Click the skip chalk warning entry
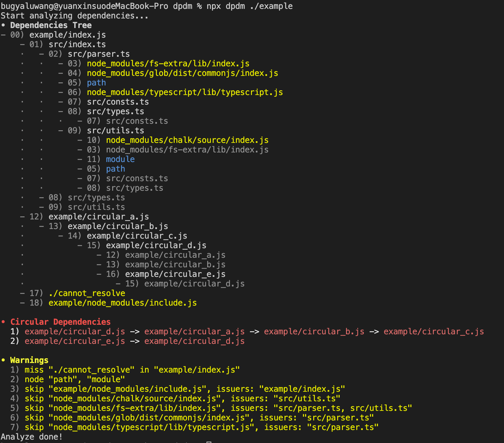 pos(181,398)
